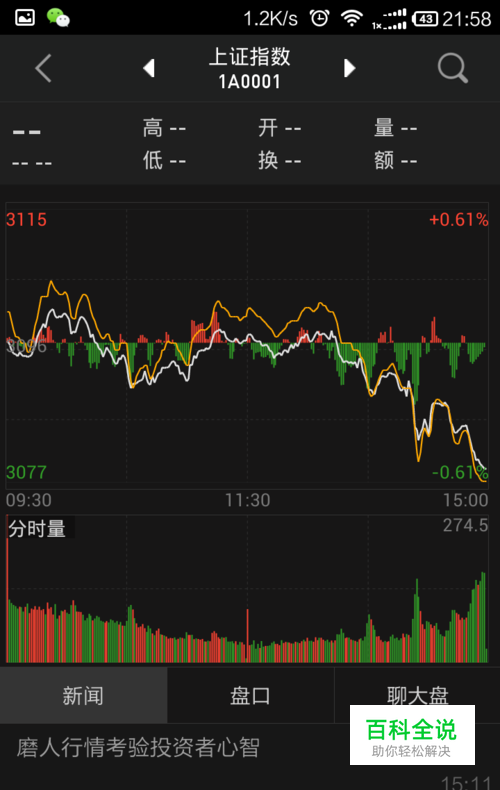Open news item 磨人行情考验投资者心智
The image size is (500, 790).
click(x=138, y=748)
